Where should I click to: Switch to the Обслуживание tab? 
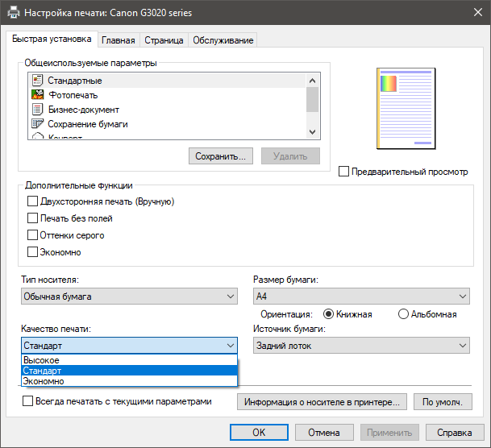coord(223,40)
